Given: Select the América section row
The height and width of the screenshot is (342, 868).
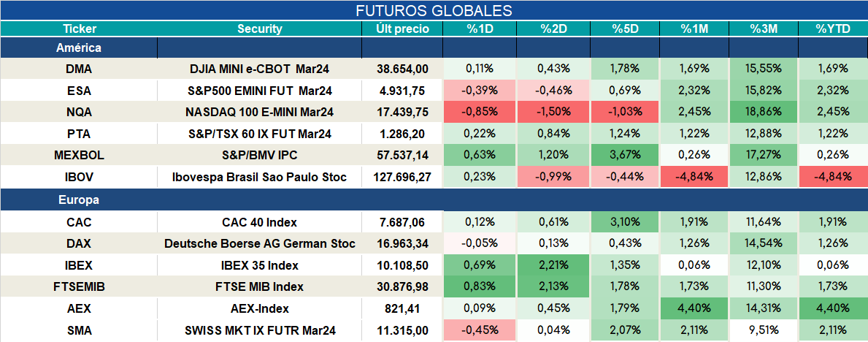Looking at the screenshot, I should click(434, 48).
